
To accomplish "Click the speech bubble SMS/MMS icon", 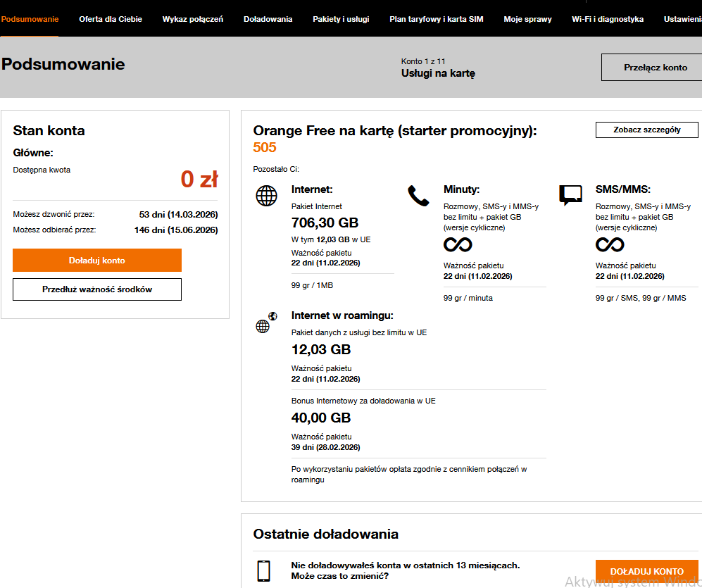I will pyautogui.click(x=570, y=195).
